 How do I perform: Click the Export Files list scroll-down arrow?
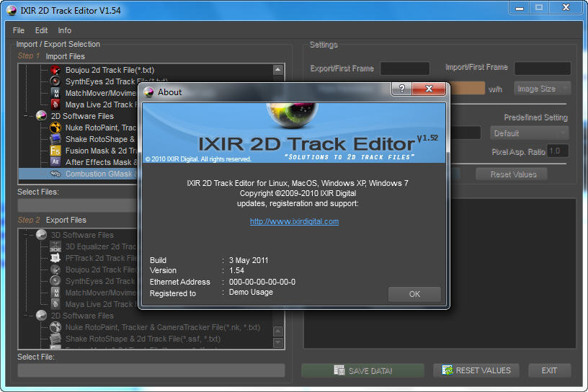click(278, 342)
